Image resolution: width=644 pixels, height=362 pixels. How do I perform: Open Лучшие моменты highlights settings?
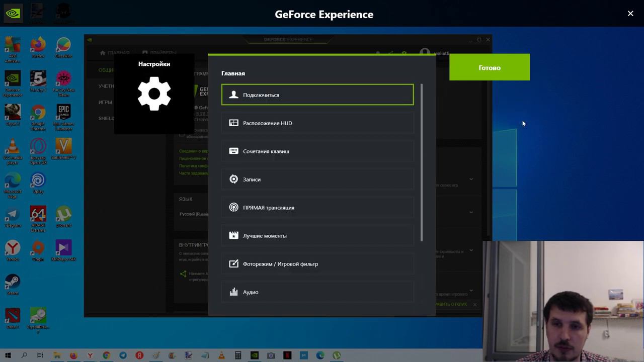[x=317, y=235]
